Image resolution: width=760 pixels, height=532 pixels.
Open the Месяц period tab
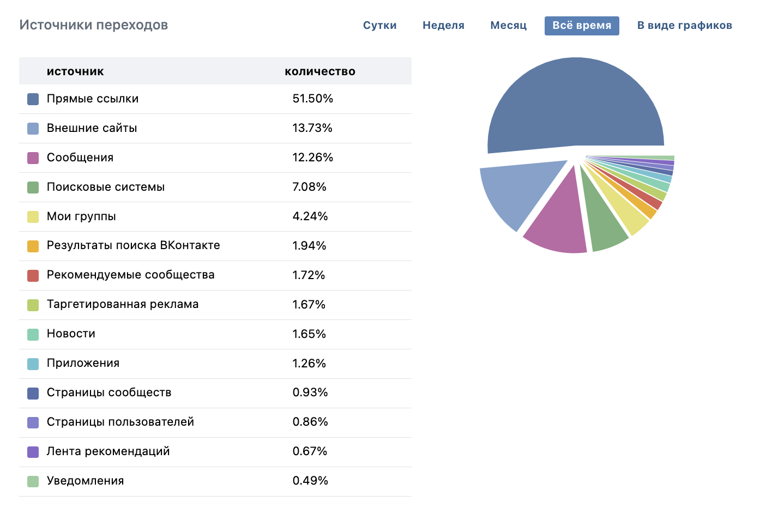[508, 26]
